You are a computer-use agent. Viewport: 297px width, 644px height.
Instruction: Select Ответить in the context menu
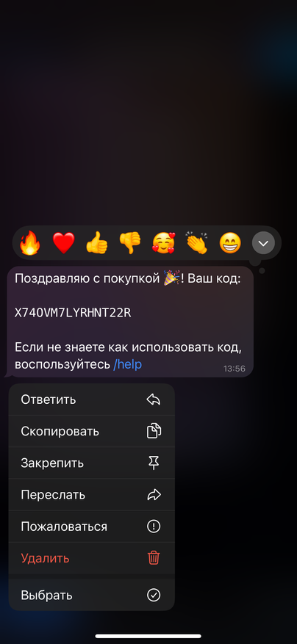[92, 399]
